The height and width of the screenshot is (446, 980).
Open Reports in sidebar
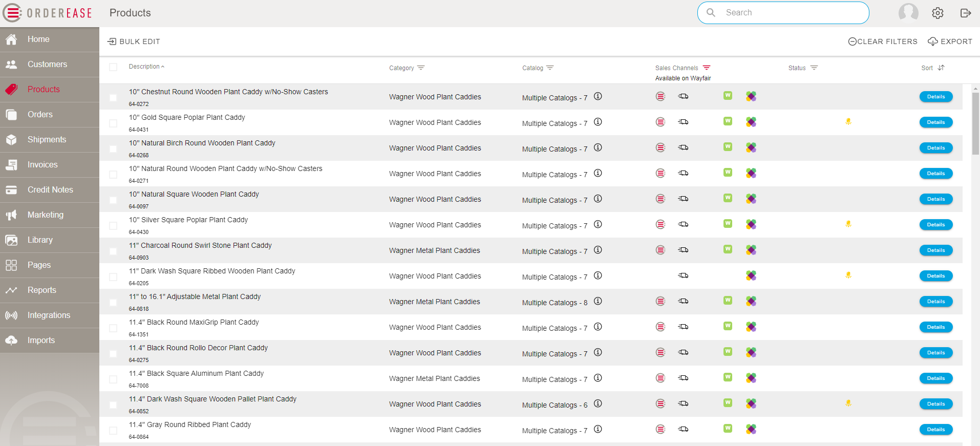point(50,290)
